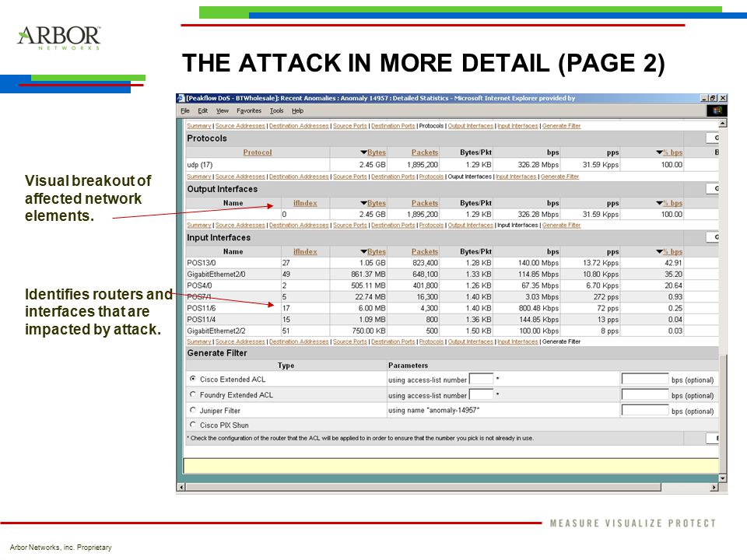
Task: Click the vertical scrollbar down arrow
Action: pos(723,478)
